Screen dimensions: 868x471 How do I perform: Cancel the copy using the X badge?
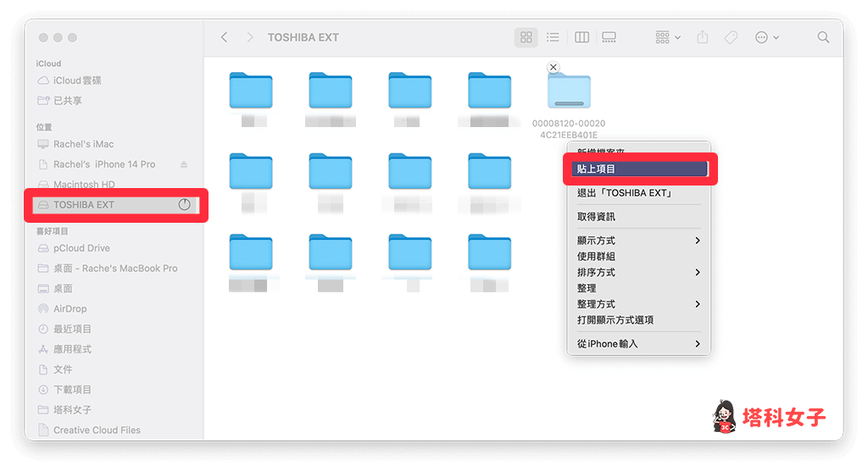pos(553,67)
